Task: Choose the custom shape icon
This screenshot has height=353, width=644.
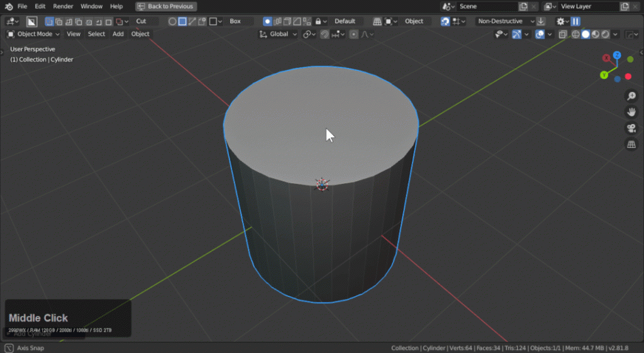Action: click(x=202, y=21)
